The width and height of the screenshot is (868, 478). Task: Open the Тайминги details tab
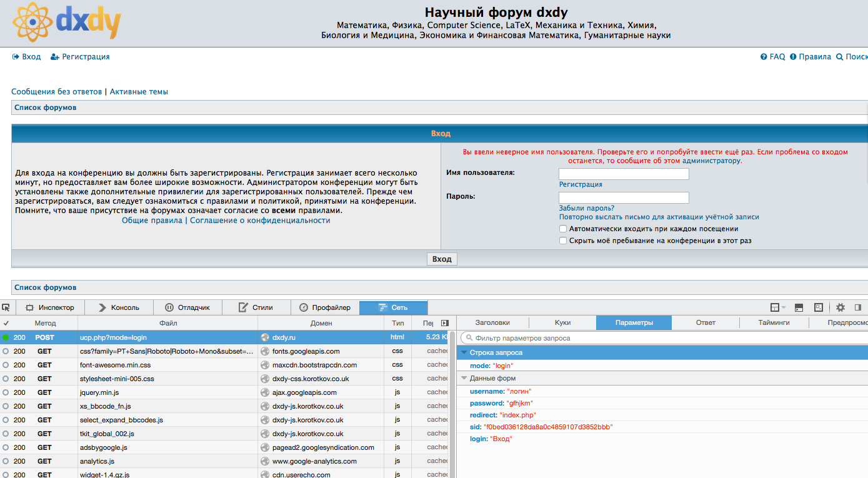point(774,323)
